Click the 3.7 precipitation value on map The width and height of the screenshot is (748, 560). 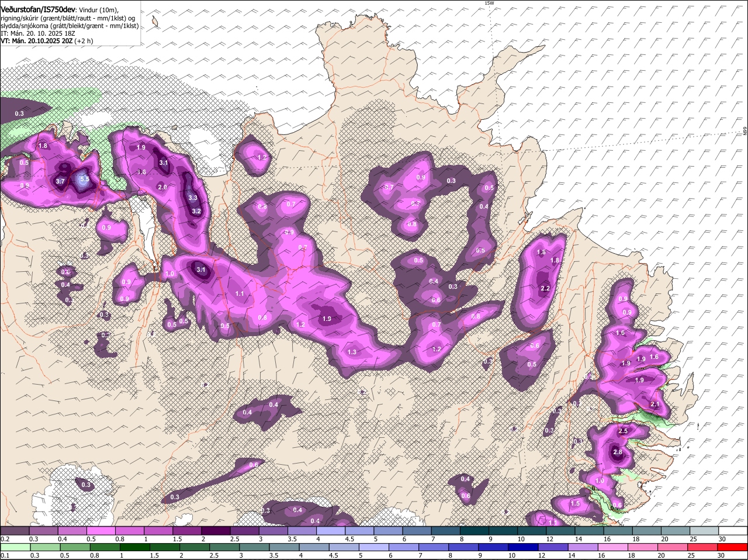pyautogui.click(x=60, y=181)
